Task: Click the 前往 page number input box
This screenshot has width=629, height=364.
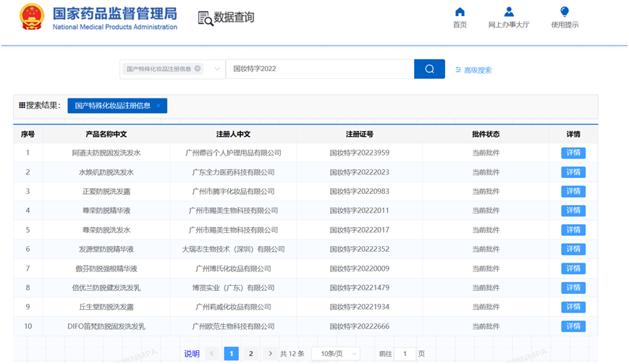Action: click(406, 353)
